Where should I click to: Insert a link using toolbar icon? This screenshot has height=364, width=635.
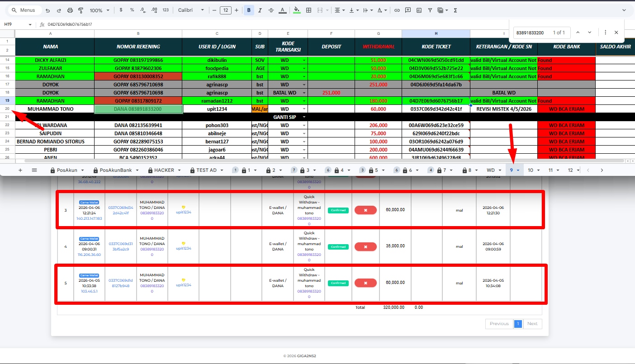point(397,10)
